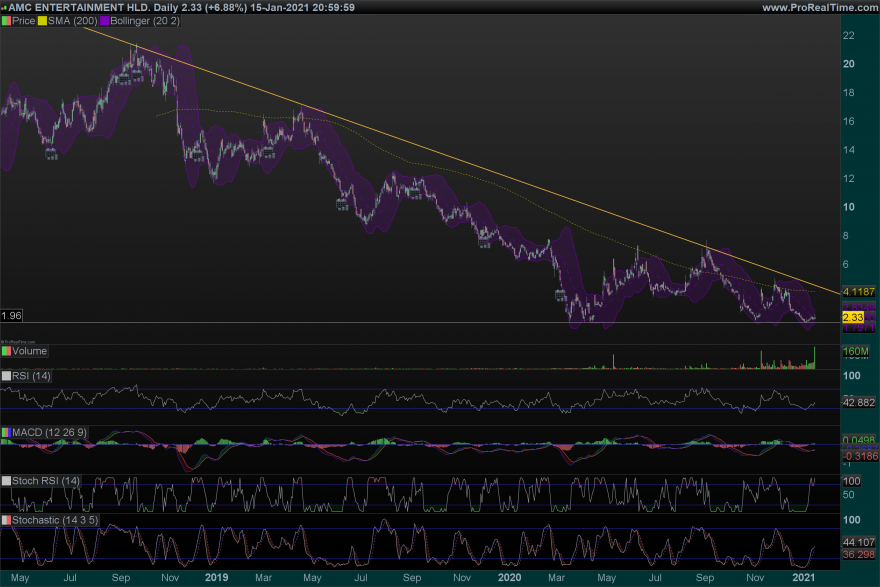Click the 160M volume value tag
The width and height of the screenshot is (880, 587).
tap(856, 352)
